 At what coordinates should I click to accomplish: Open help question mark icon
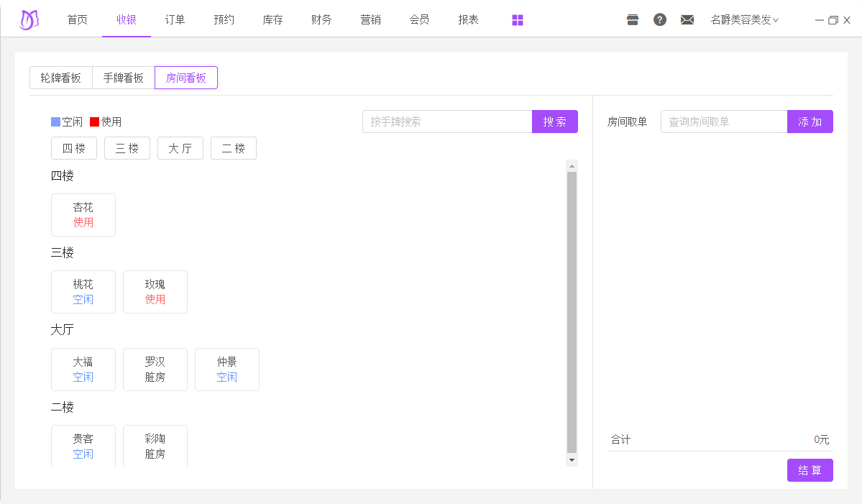(x=660, y=20)
